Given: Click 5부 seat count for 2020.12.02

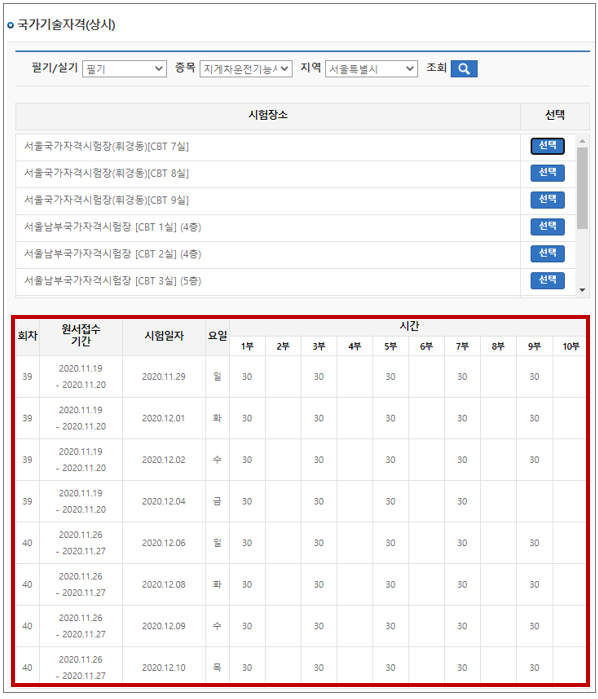Looking at the screenshot, I should click(390, 460).
